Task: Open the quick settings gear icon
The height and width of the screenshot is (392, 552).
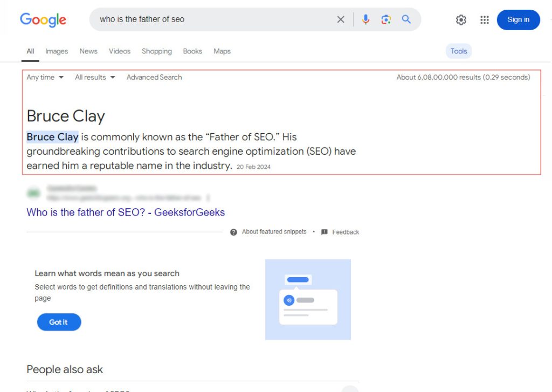Action: pos(461,19)
